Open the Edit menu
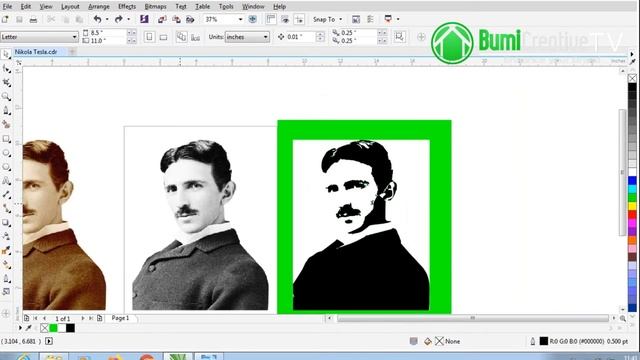The height and width of the screenshot is (360, 640). click(25, 7)
